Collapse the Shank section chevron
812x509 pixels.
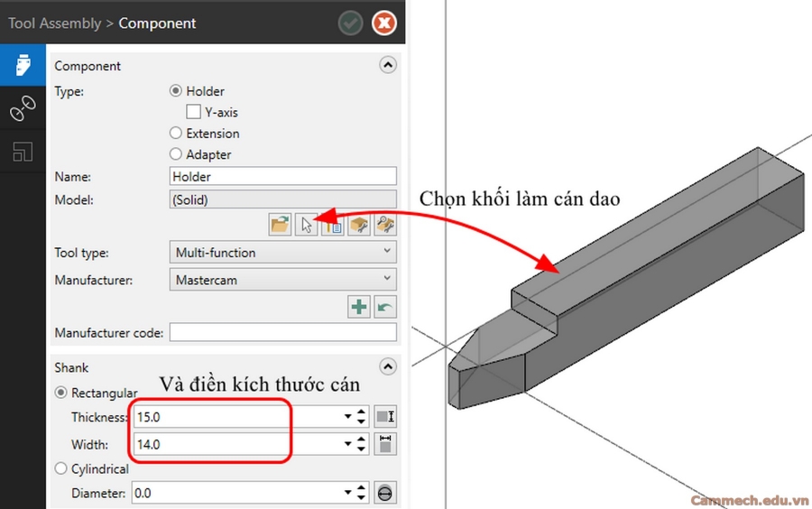click(x=388, y=367)
